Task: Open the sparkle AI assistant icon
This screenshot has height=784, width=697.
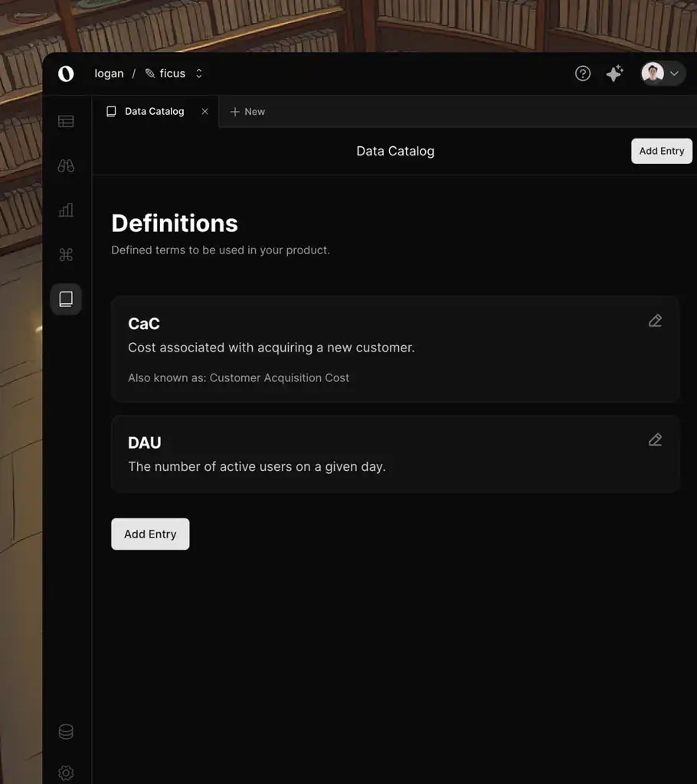Action: pos(614,73)
